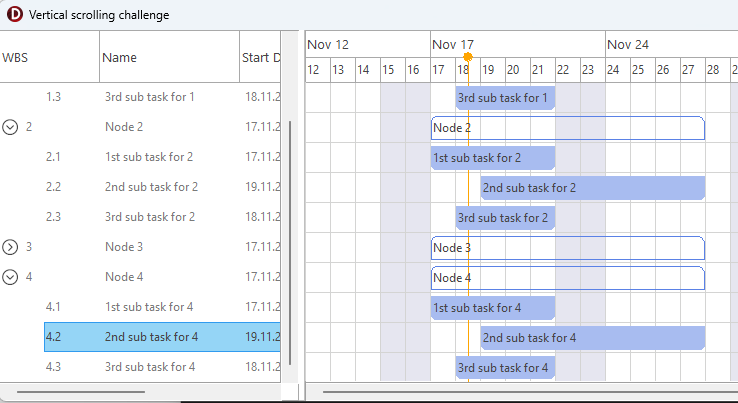The height and width of the screenshot is (403, 738).
Task: Click the '1st sub task for 4' Gantt bar
Action: [492, 308]
